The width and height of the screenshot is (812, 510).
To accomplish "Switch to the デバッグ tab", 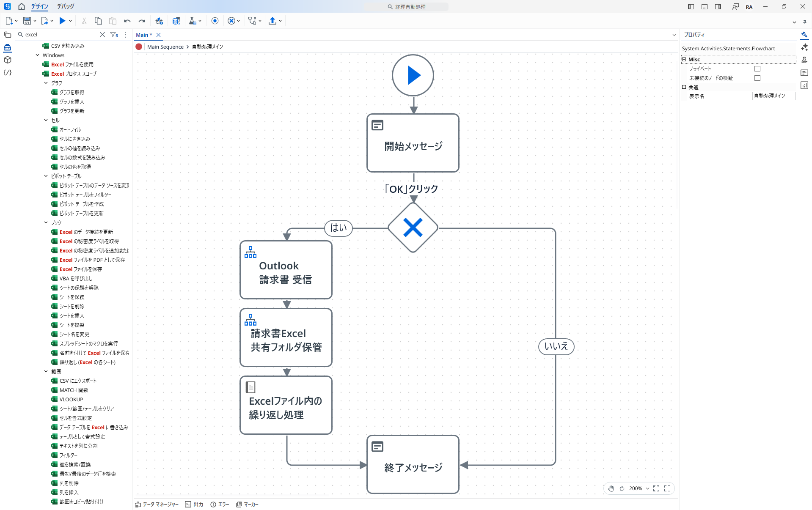I will 66,6.
